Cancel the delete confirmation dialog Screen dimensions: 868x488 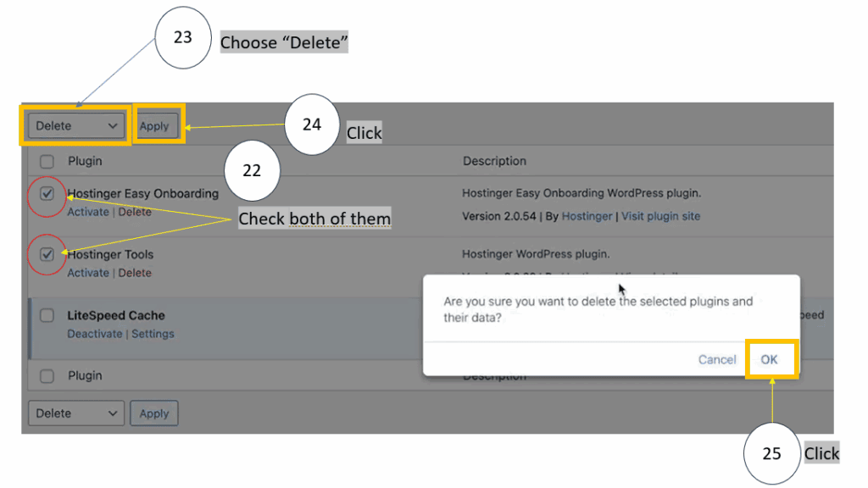pos(717,359)
